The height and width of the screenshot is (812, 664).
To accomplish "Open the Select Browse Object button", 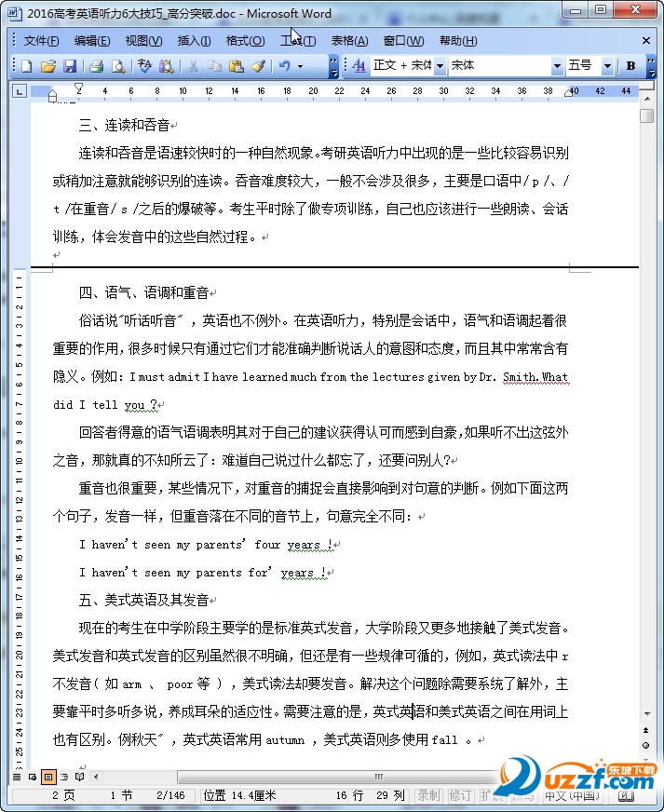I will pyautogui.click(x=646, y=746).
